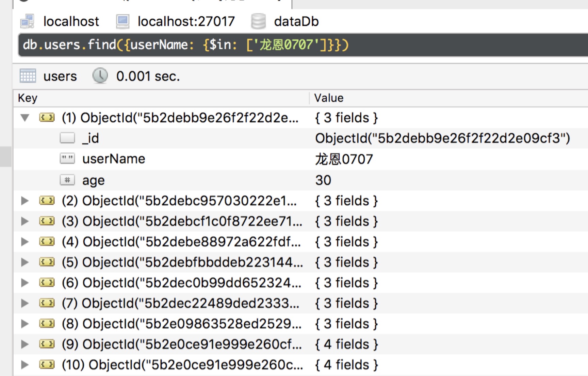Click document icon of row (8)
Viewport: 588px width, 376px height.
pyautogui.click(x=47, y=324)
